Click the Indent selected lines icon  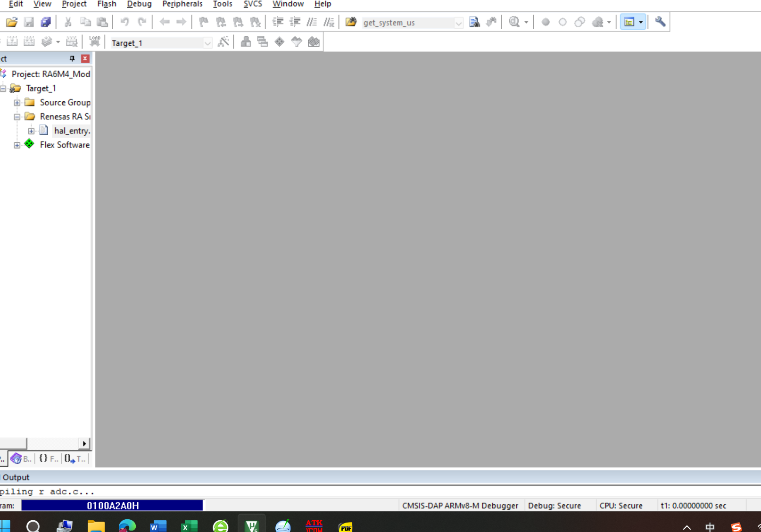click(x=278, y=22)
